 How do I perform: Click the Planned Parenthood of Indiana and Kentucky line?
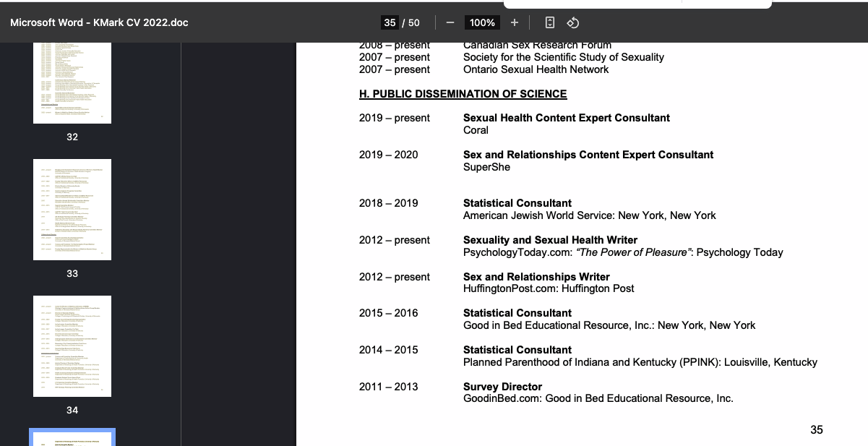pyautogui.click(x=640, y=362)
